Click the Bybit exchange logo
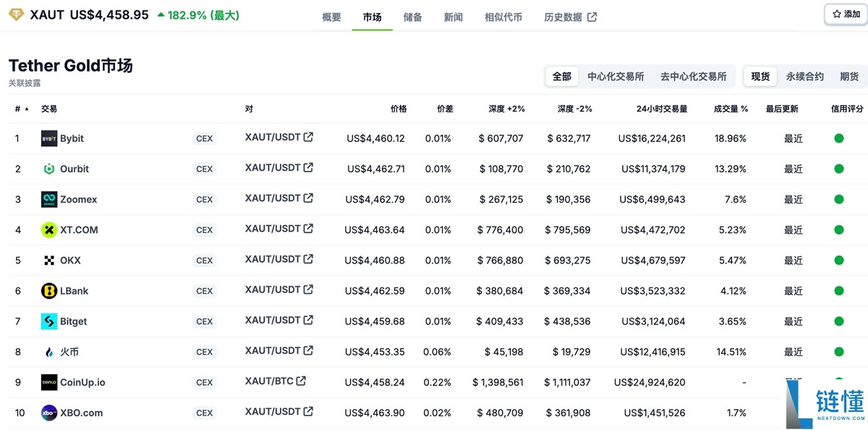The width and height of the screenshot is (868, 430). pyautogui.click(x=48, y=138)
